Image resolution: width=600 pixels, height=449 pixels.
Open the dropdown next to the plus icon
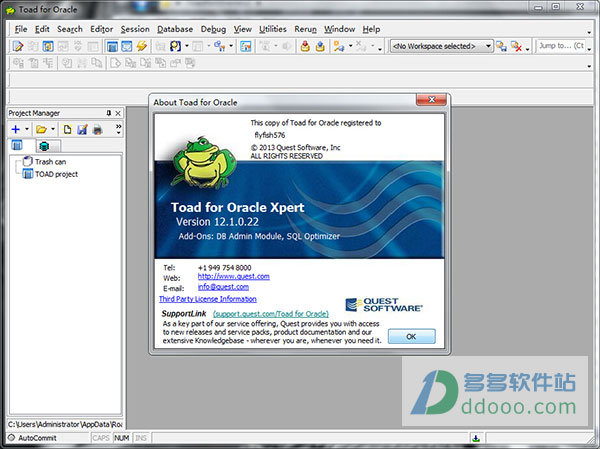[x=27, y=129]
